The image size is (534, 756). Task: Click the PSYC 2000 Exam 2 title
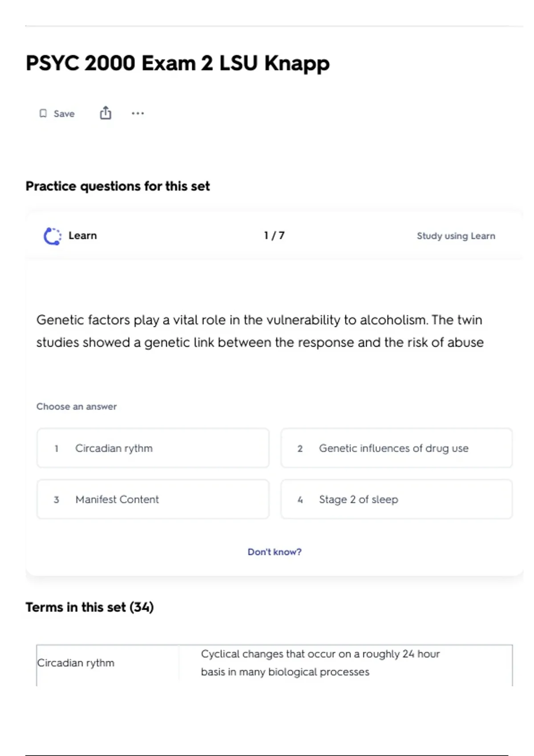click(x=178, y=63)
